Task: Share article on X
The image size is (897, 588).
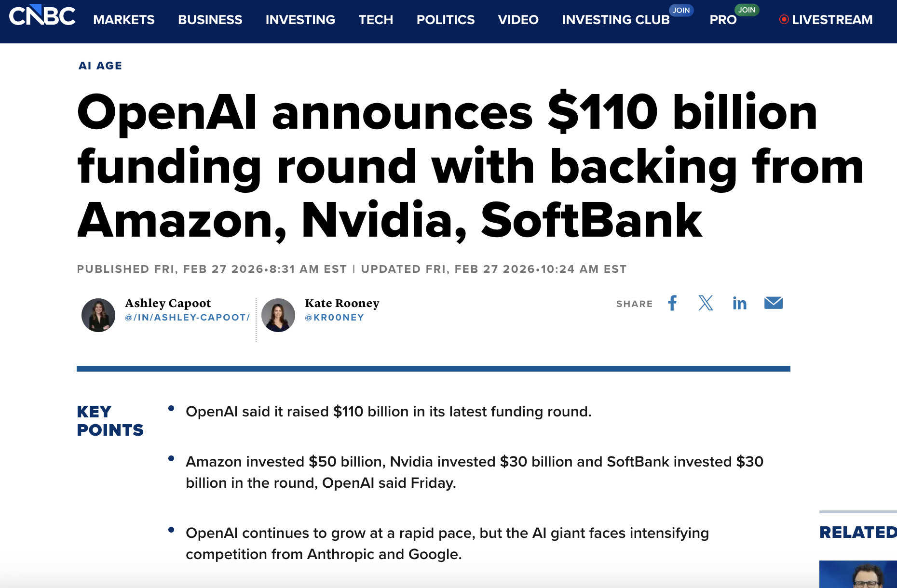Action: pyautogui.click(x=706, y=303)
